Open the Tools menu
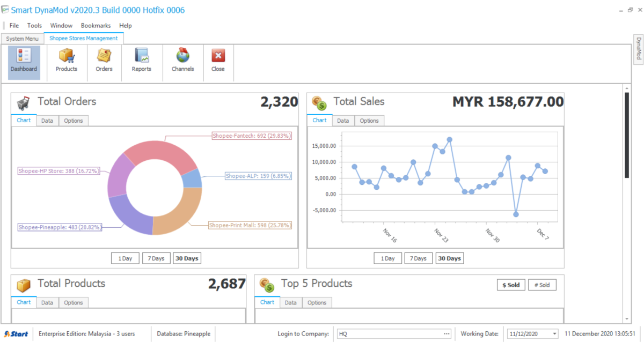Viewport: 644px width, 343px height. coord(34,25)
